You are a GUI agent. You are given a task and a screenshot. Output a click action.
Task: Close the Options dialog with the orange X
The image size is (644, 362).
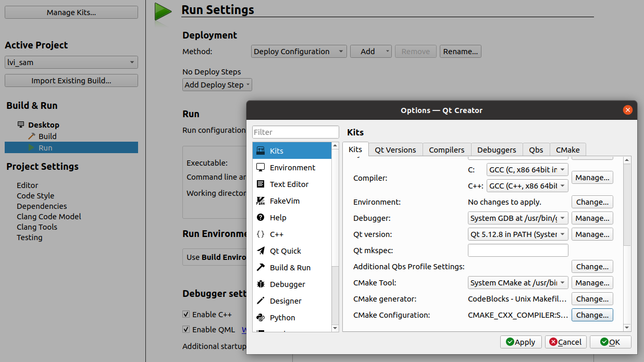click(628, 110)
